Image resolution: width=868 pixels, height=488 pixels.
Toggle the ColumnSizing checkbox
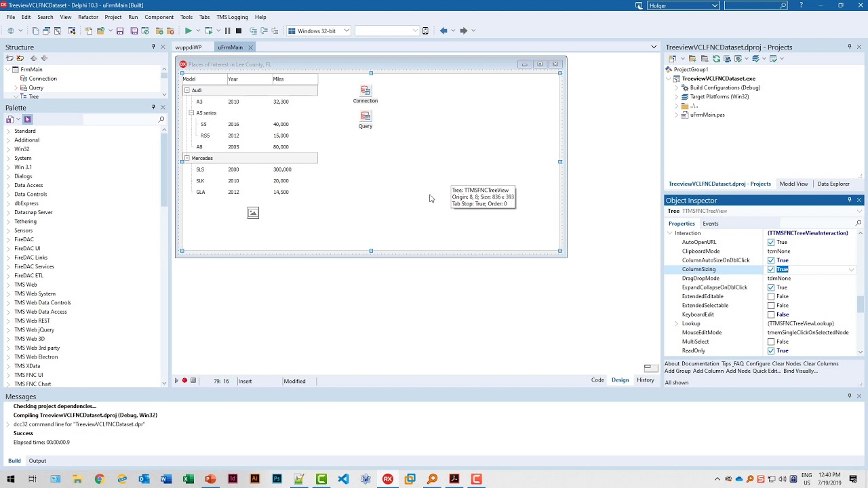click(x=771, y=269)
